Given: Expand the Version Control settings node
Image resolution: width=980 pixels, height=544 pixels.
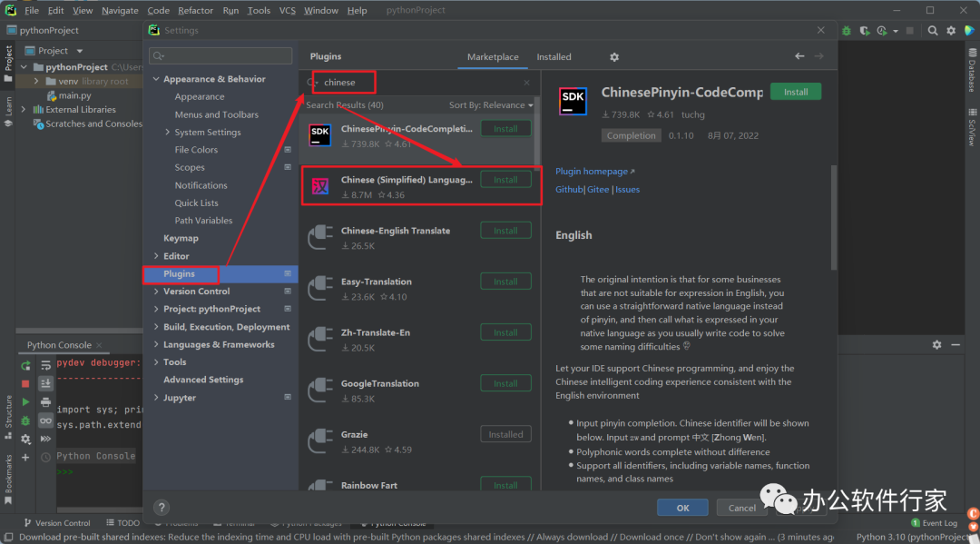Looking at the screenshot, I should (156, 292).
